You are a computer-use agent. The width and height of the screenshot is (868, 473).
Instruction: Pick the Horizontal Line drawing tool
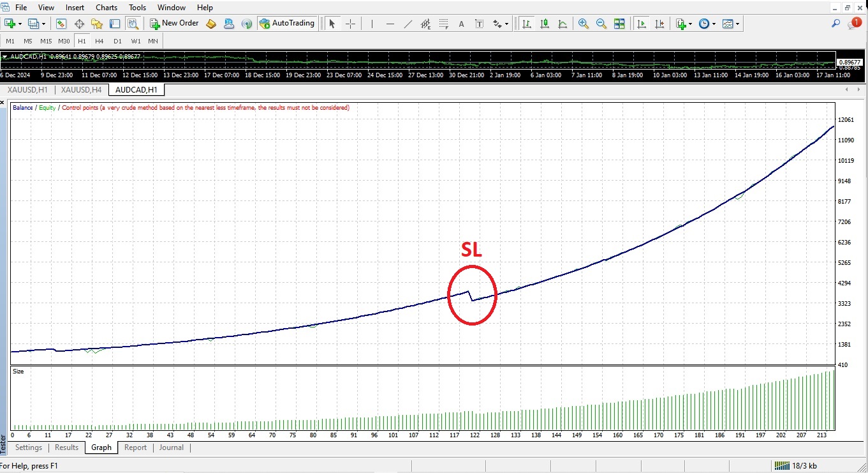point(390,24)
